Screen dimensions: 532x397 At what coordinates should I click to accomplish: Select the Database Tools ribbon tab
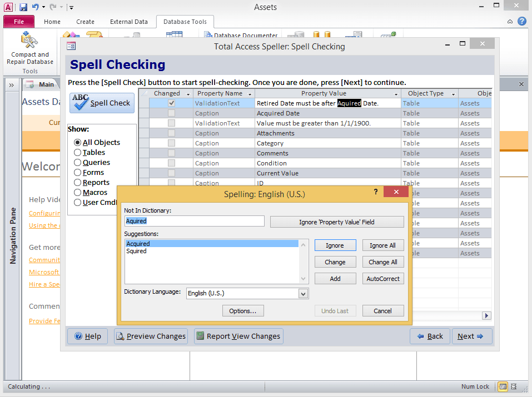[185, 22]
